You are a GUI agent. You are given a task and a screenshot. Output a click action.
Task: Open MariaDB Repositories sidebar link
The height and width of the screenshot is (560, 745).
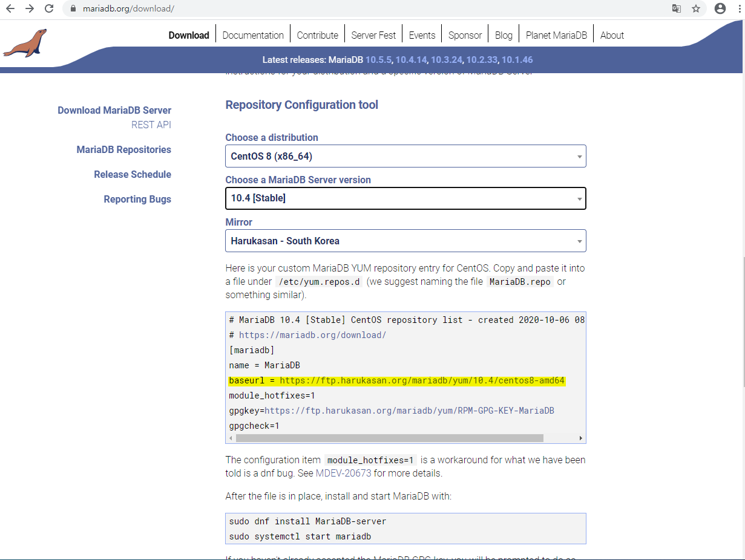point(124,149)
